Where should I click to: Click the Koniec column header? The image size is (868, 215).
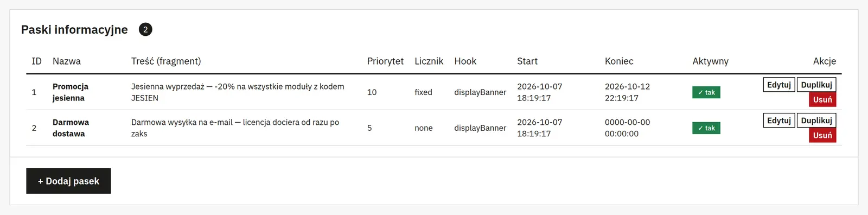[619, 61]
